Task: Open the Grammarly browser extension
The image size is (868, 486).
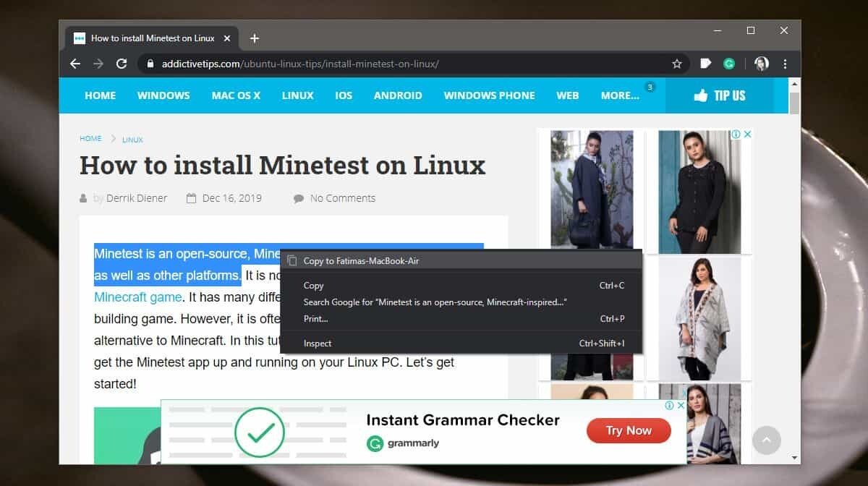Action: [728, 64]
